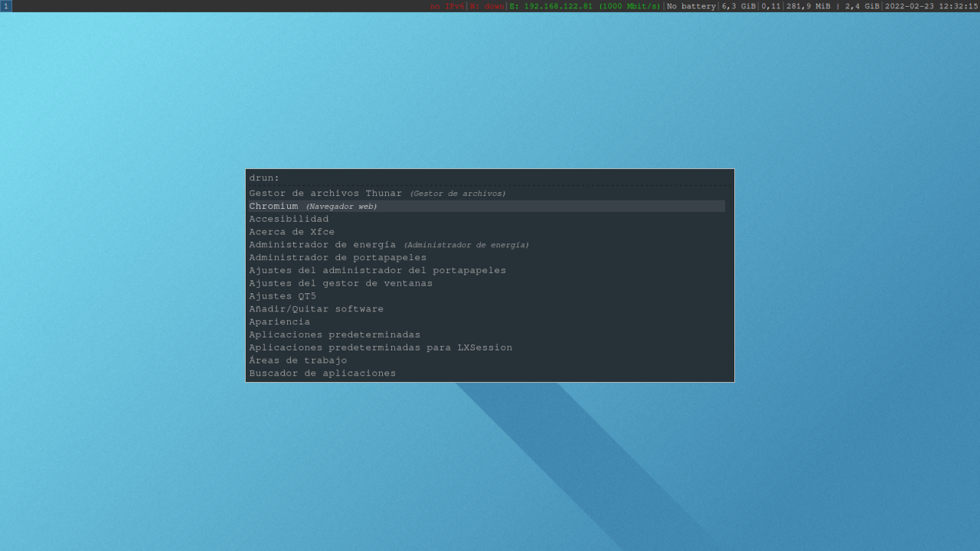980x551 pixels.
Task: Launch Buscador de aplicaciones
Action: click(486, 373)
